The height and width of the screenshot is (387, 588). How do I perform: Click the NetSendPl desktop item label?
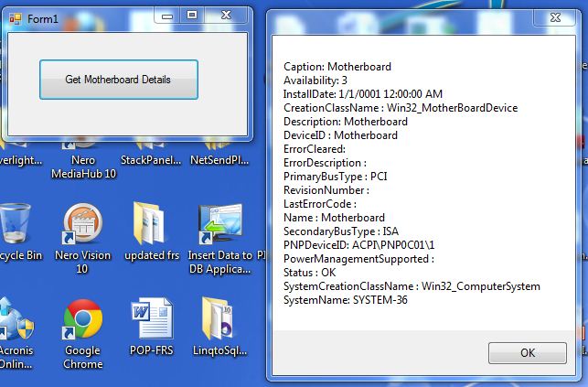coord(219,160)
